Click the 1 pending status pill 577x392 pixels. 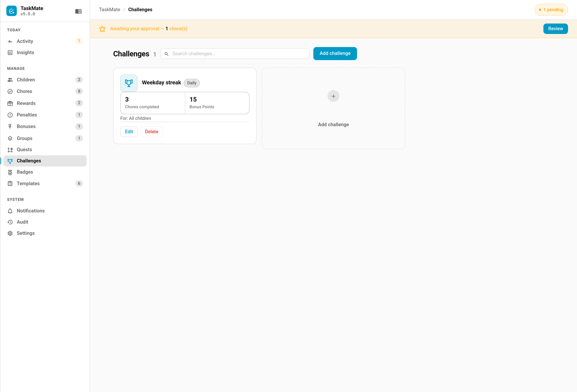551,10
